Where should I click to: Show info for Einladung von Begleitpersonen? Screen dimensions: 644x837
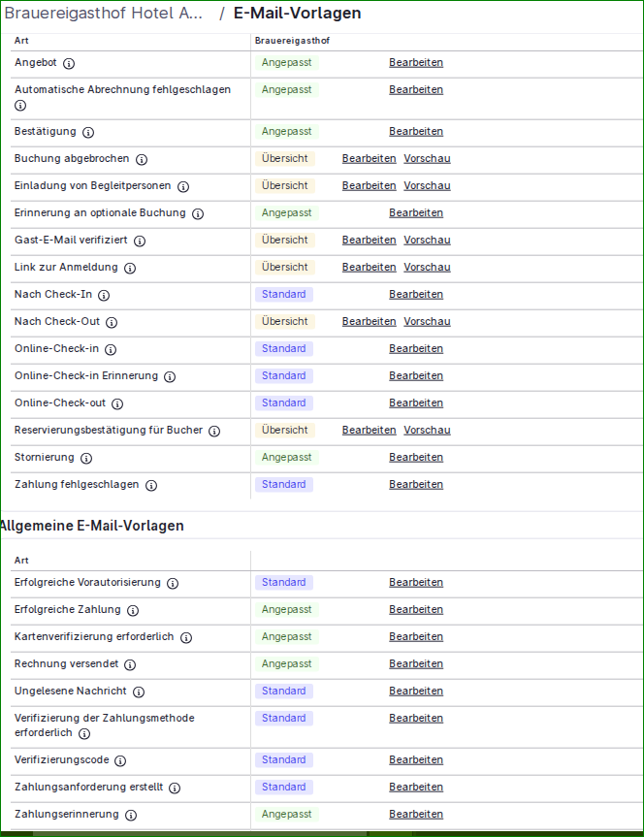coord(183,187)
